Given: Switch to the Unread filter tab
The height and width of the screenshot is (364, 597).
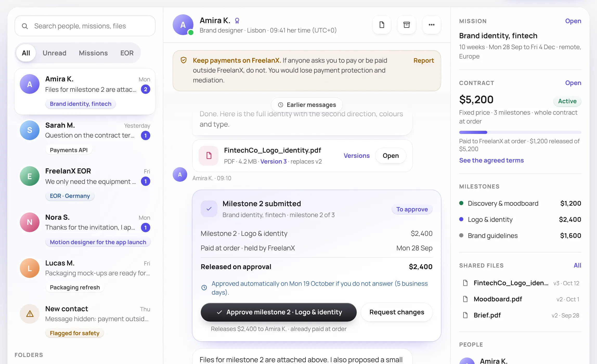Looking at the screenshot, I should [x=54, y=53].
